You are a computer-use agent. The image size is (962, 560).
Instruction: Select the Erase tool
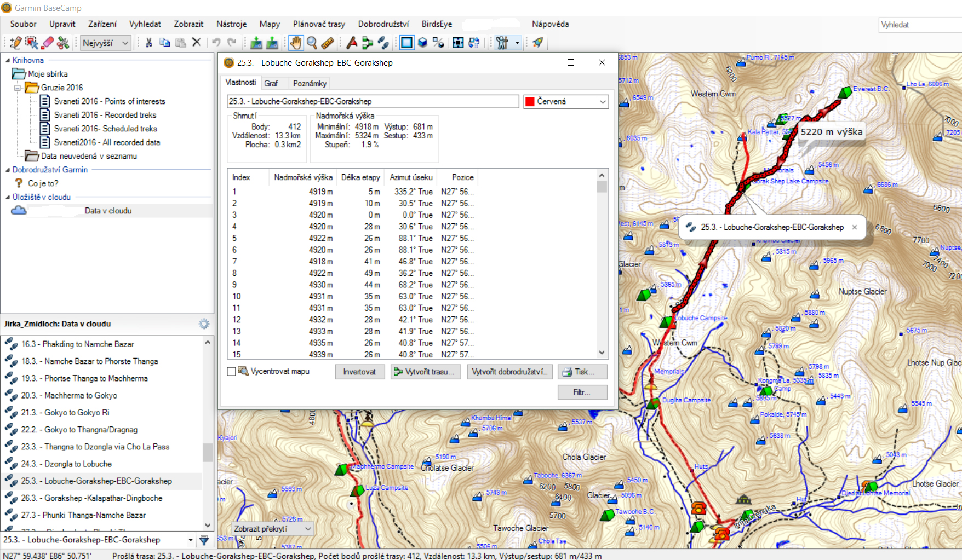(48, 42)
